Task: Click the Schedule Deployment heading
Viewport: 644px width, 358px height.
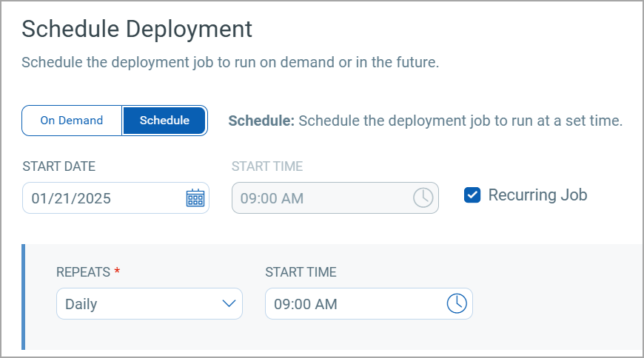Action: tap(137, 30)
